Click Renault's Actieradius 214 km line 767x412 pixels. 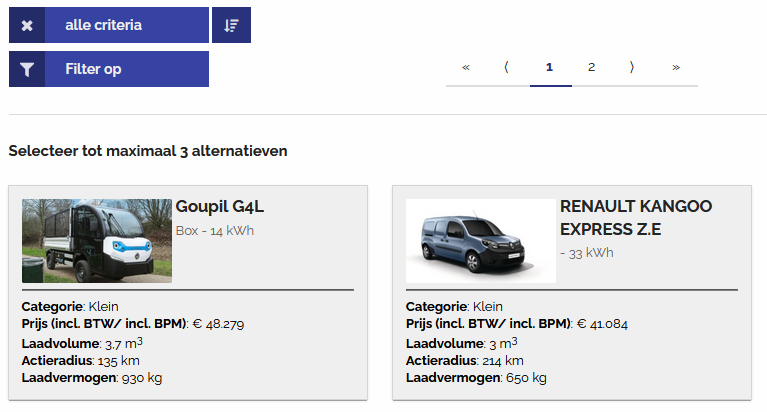pyautogui.click(x=464, y=360)
